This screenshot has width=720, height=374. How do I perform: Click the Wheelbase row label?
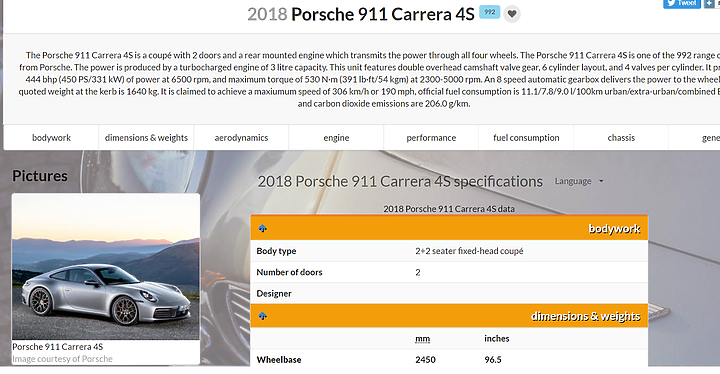pyautogui.click(x=279, y=360)
